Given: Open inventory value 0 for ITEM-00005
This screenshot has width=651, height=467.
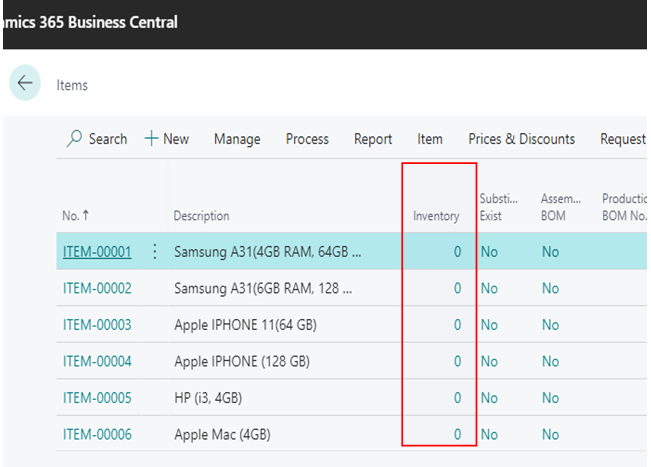Looking at the screenshot, I should click(457, 398).
